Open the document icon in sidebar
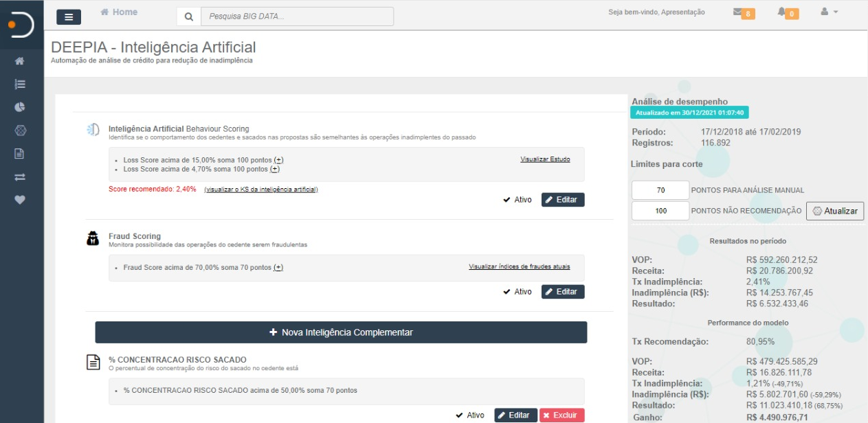 [x=20, y=154]
